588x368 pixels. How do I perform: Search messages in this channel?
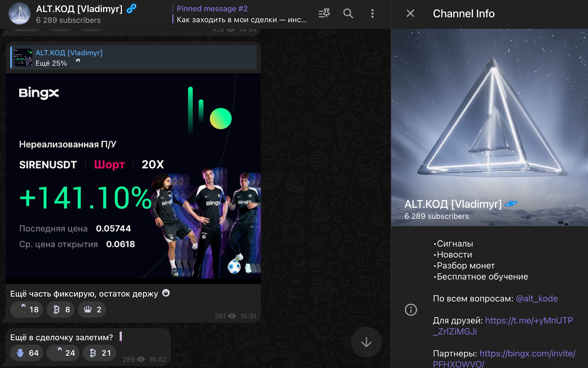348,14
